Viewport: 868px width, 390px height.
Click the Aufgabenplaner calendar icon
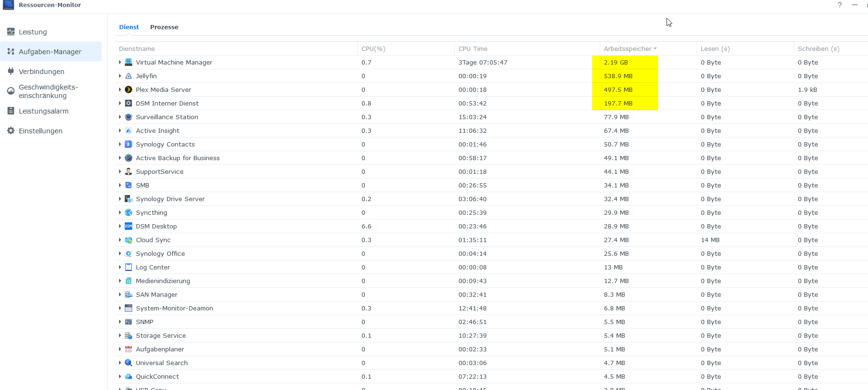click(129, 349)
